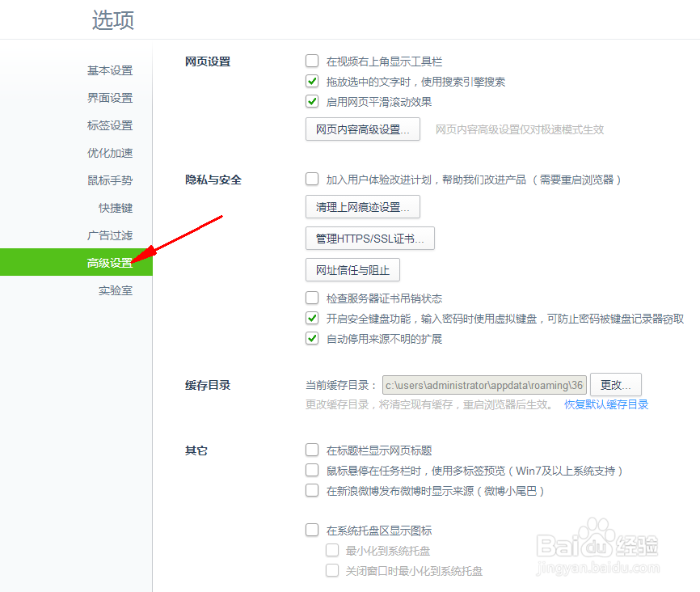Uncheck 开启安全键盘功能 checkbox

click(312, 318)
